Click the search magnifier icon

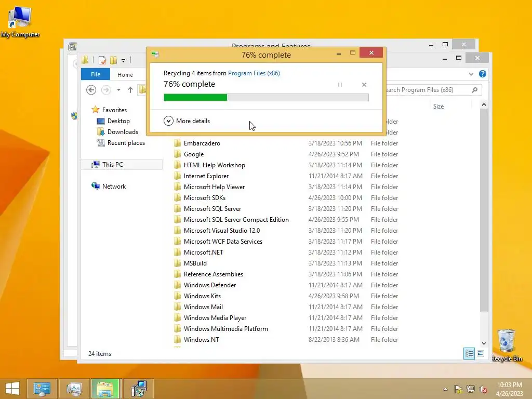475,90
